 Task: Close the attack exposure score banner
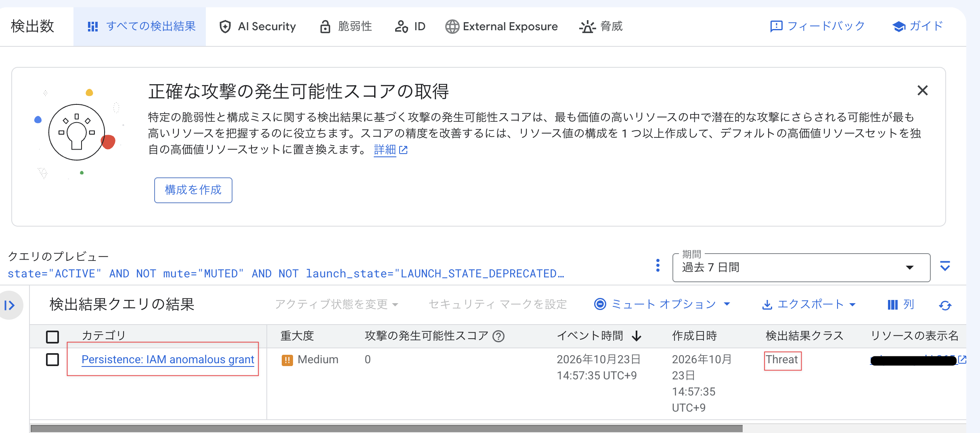(x=922, y=90)
